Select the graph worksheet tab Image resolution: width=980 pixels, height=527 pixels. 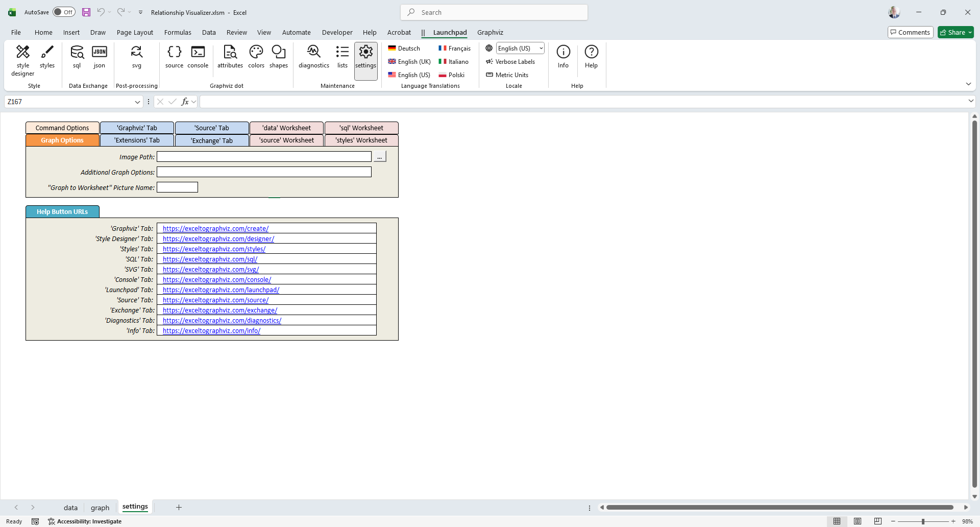click(x=100, y=508)
